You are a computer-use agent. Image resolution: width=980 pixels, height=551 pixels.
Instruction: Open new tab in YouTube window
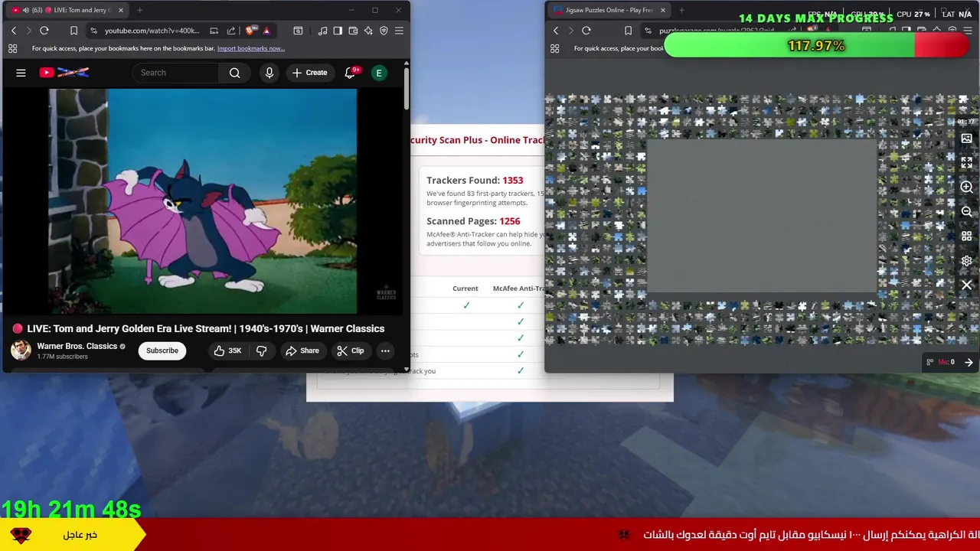[x=139, y=10]
